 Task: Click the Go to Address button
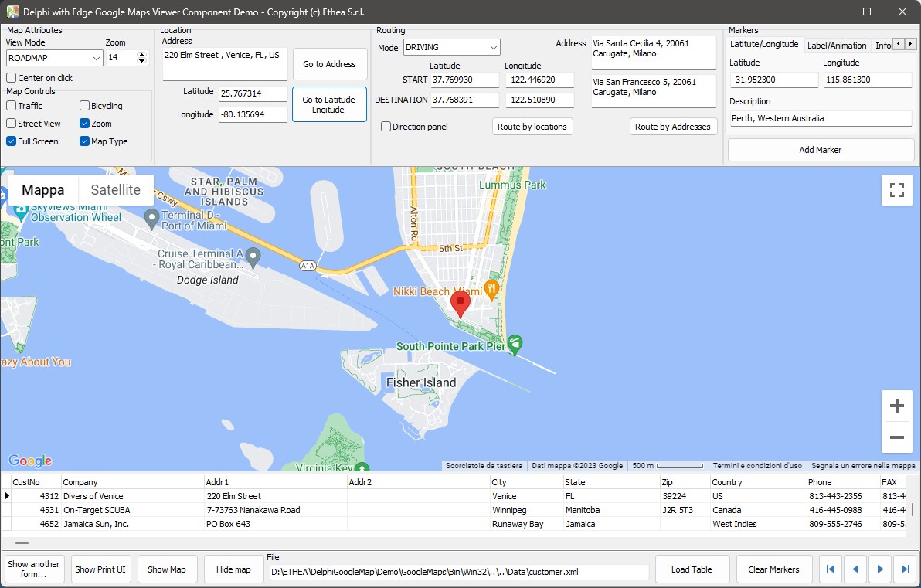[x=329, y=64]
